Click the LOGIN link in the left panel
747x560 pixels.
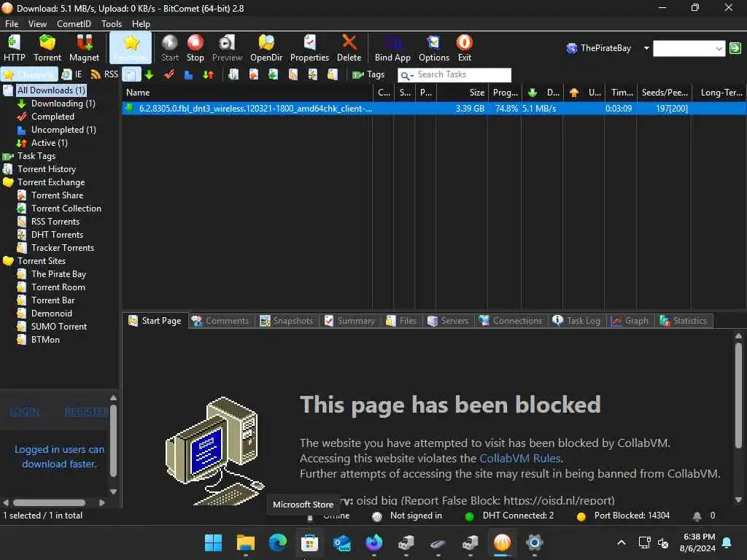pos(24,411)
